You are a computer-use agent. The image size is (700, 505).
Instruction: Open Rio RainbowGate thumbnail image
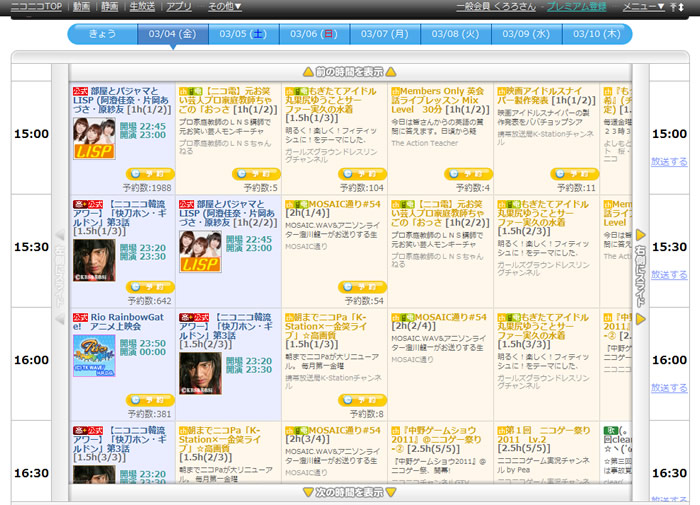[x=94, y=356]
